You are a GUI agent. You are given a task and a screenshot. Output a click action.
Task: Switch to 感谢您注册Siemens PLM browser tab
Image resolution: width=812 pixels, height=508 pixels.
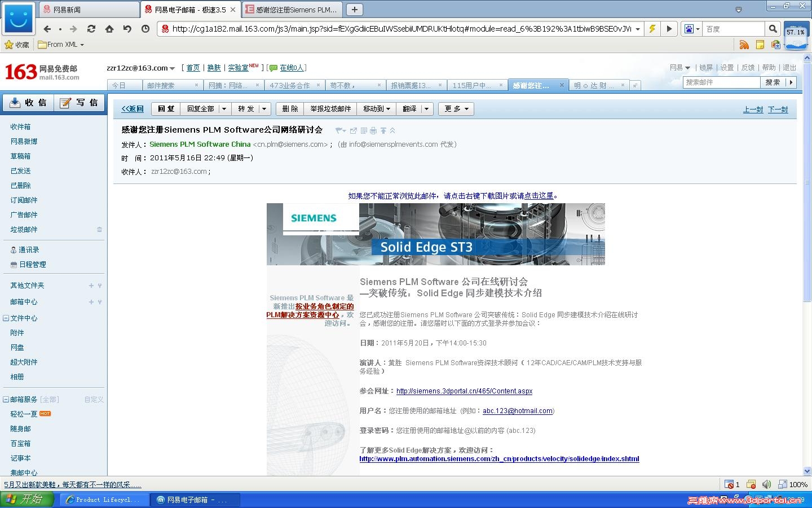click(x=292, y=10)
